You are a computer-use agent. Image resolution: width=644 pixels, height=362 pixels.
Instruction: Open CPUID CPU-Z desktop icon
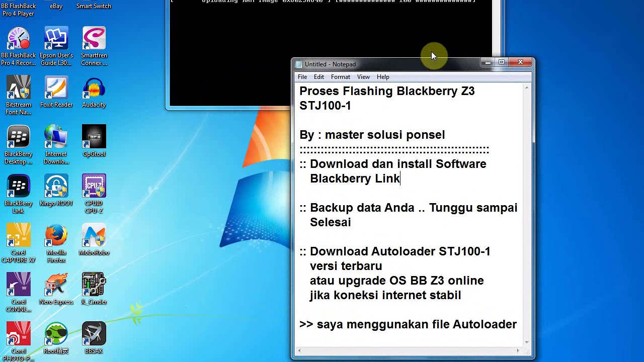(x=94, y=194)
